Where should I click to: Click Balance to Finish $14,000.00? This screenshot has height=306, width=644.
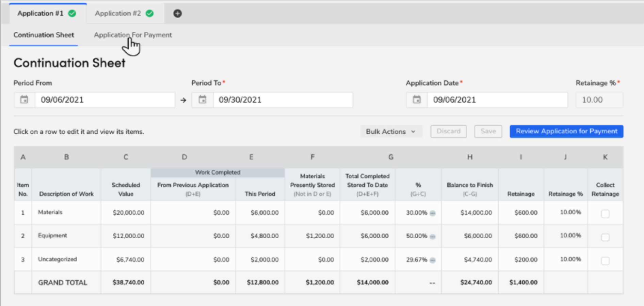click(x=476, y=213)
